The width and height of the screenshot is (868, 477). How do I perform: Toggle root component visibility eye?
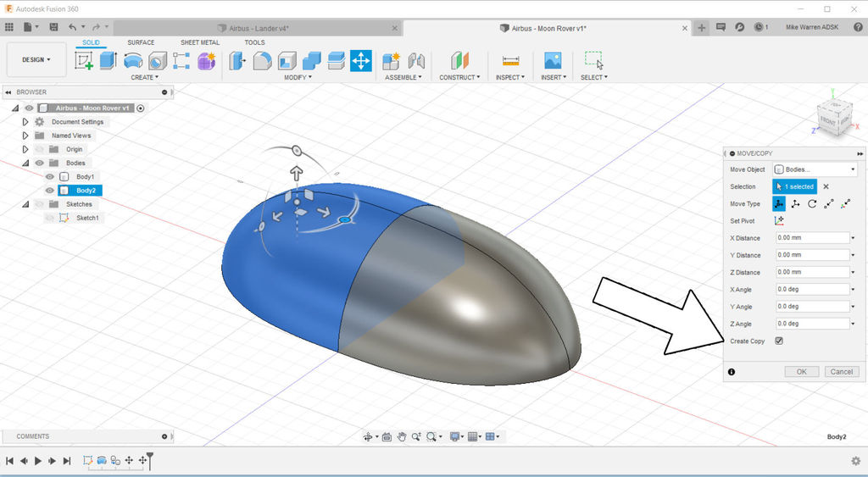(30, 108)
